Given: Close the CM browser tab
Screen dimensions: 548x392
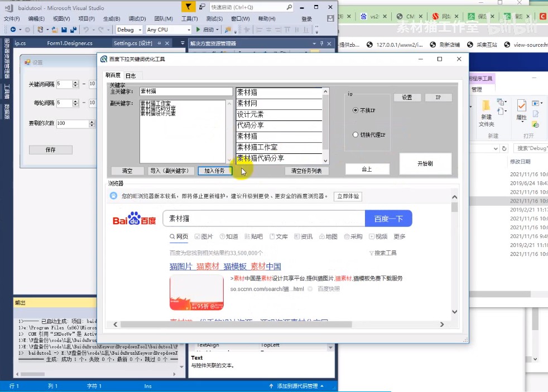Looking at the screenshot, I should [420, 16].
